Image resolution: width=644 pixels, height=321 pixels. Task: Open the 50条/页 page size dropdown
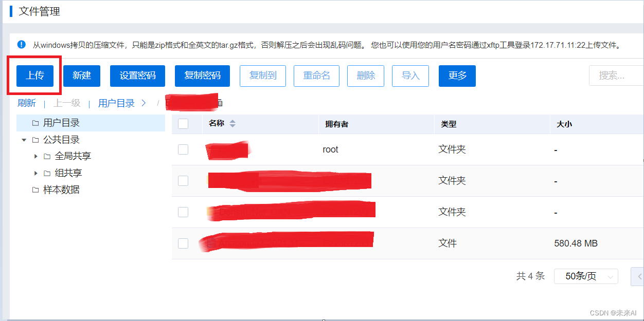coord(585,276)
